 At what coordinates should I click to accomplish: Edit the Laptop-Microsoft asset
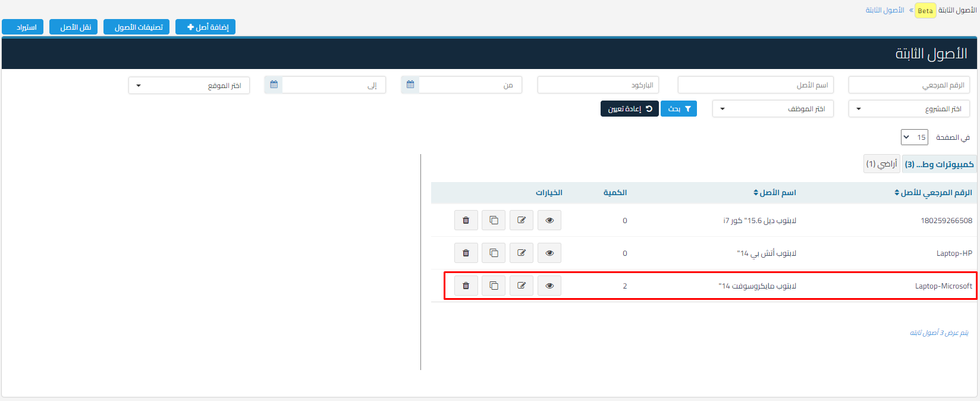pos(521,286)
